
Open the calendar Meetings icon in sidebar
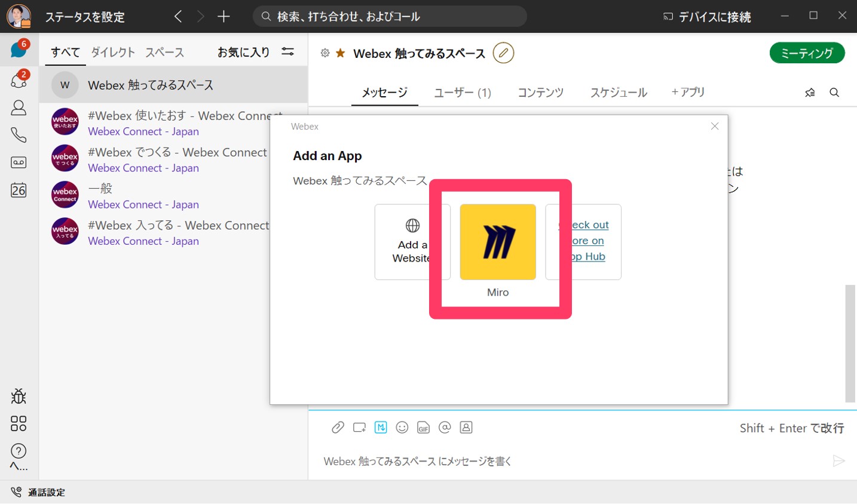tap(19, 190)
